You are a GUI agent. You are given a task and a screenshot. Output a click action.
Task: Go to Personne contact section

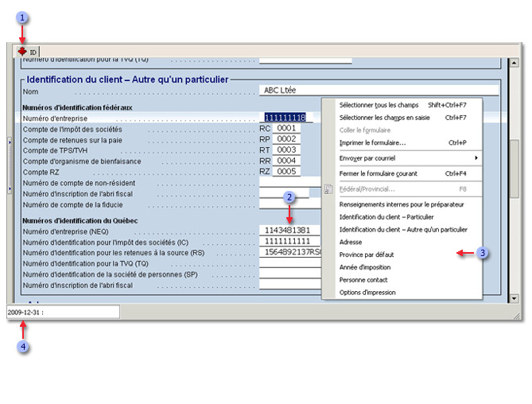click(402, 280)
